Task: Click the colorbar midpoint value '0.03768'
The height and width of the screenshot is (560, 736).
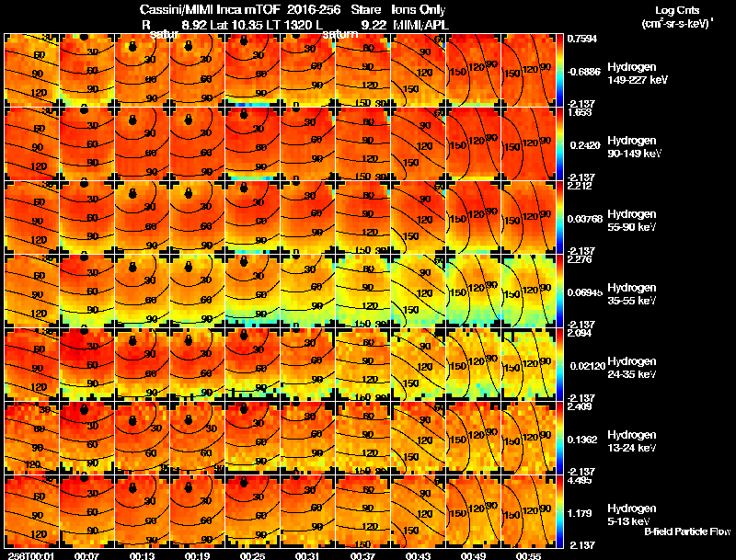Action: (585, 219)
